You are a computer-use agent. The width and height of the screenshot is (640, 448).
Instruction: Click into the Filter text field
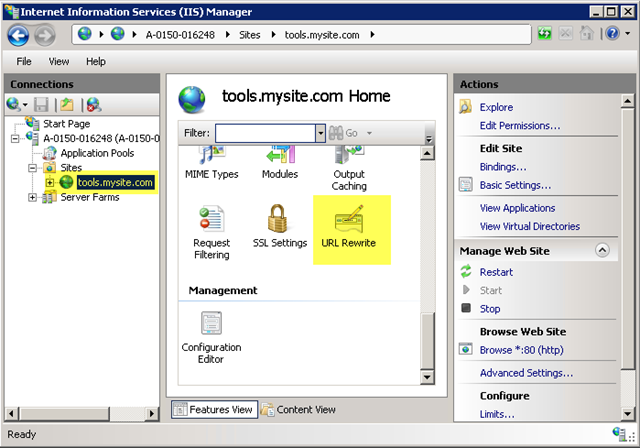(x=265, y=133)
